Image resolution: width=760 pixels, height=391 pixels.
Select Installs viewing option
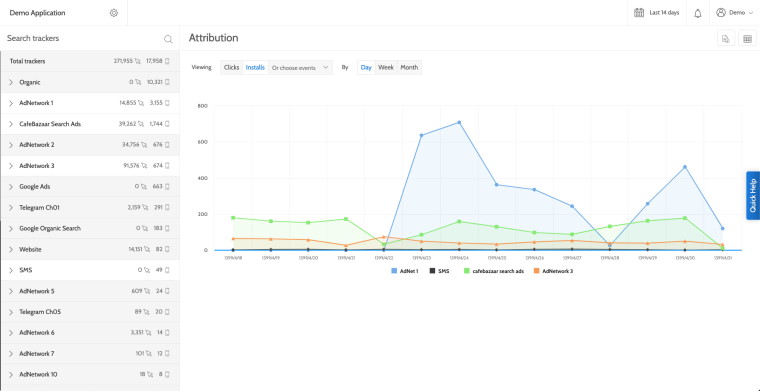click(x=255, y=68)
